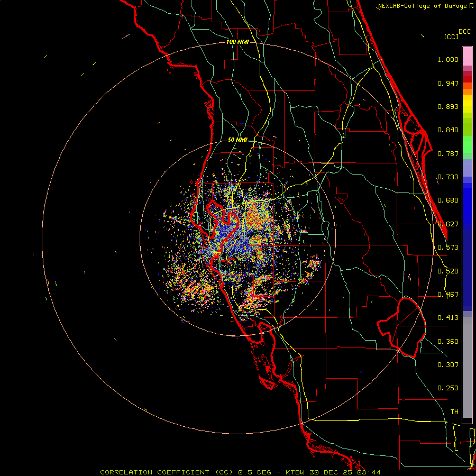This screenshot has height=476, width=476.
Task: Select the 0.307 scale value
Action: (448, 365)
